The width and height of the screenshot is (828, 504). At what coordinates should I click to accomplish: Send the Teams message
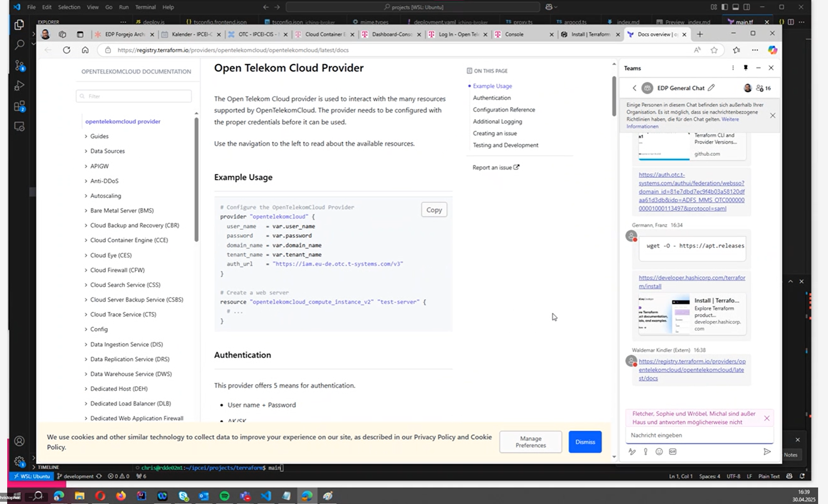pos(767,451)
